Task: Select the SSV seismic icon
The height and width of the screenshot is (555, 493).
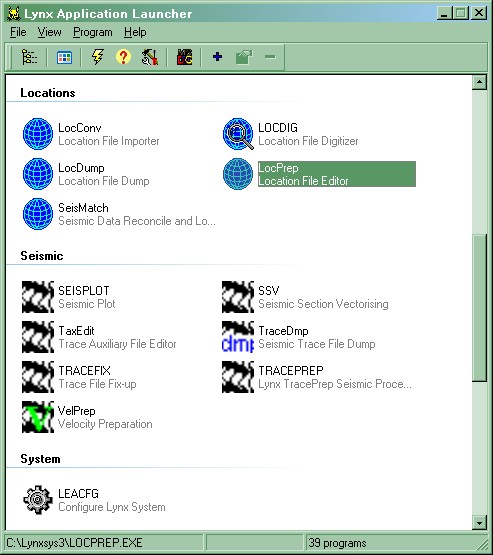Action: coord(238,297)
